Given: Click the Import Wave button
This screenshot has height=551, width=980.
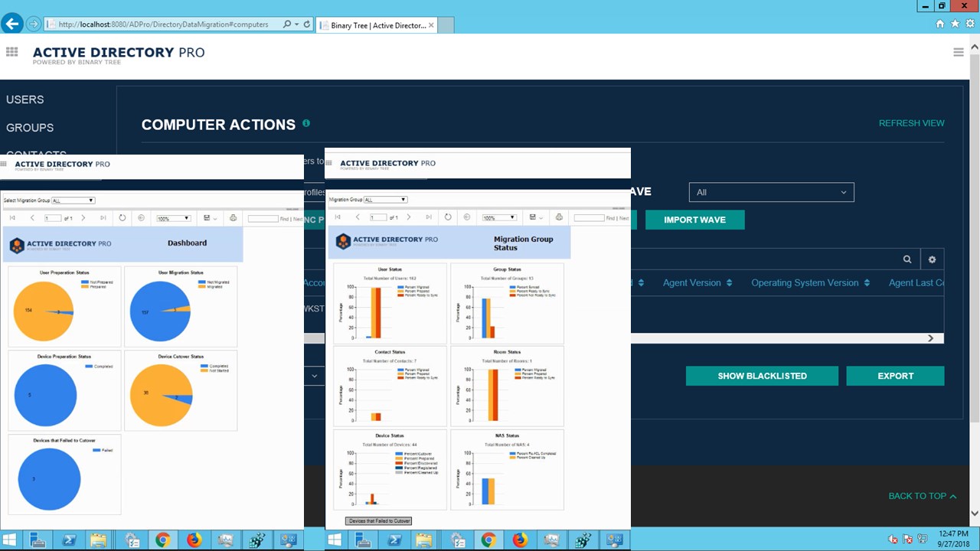Looking at the screenshot, I should tap(694, 220).
